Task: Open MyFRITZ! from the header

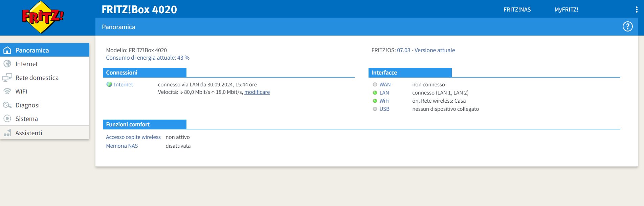Action: tap(566, 9)
